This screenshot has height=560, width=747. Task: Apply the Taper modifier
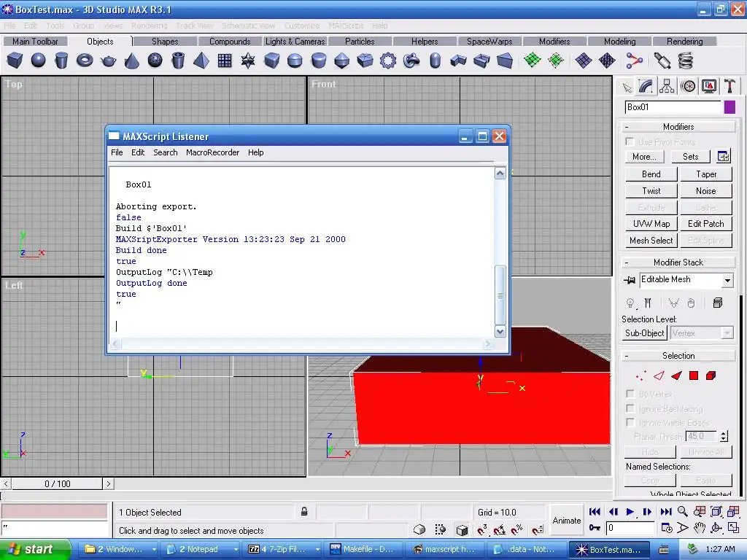tap(706, 174)
